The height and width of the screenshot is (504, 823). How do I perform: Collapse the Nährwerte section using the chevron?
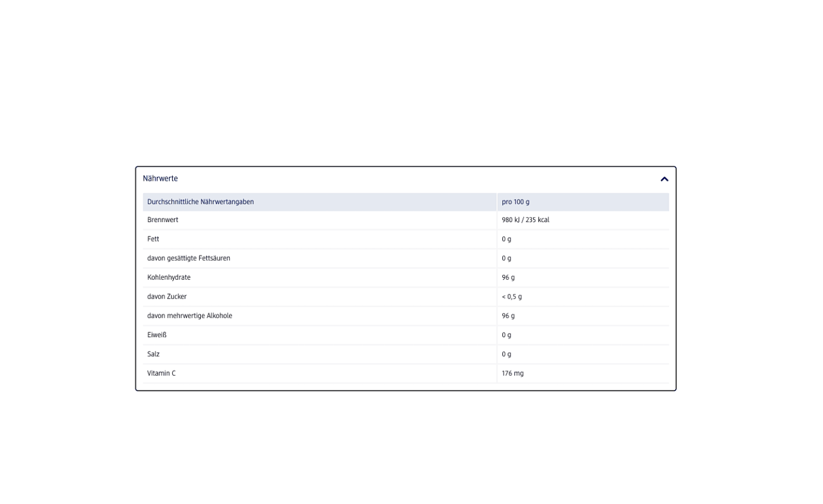coord(664,179)
